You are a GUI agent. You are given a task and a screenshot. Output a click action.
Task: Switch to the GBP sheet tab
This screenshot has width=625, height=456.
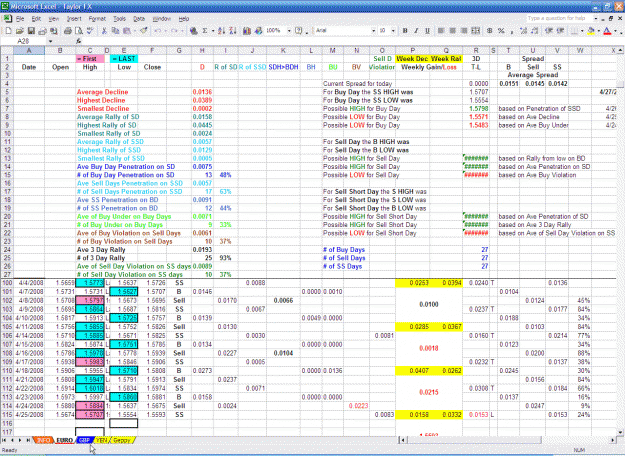click(x=84, y=440)
